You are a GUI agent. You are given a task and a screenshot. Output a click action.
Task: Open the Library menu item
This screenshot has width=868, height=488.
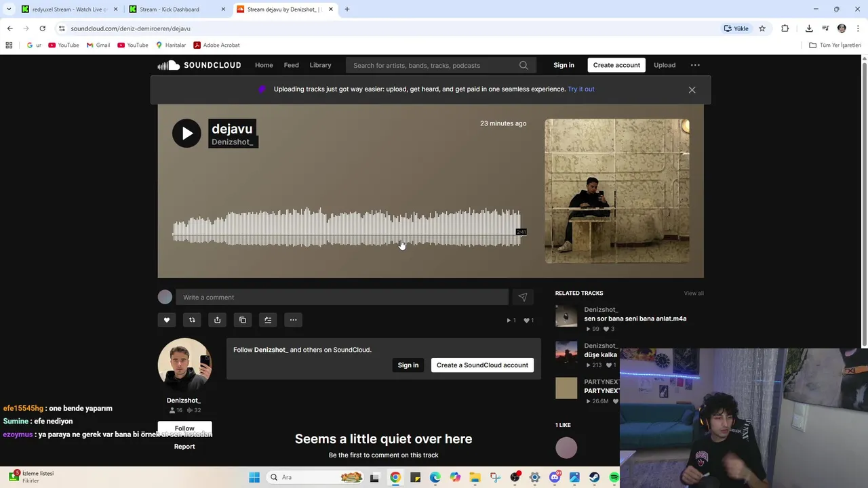point(320,65)
